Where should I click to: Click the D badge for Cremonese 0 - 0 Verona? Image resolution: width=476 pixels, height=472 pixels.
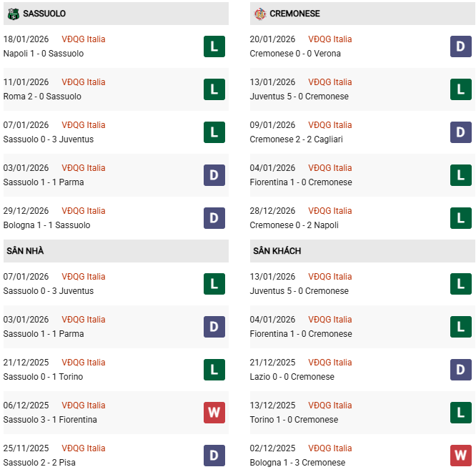tap(460, 46)
